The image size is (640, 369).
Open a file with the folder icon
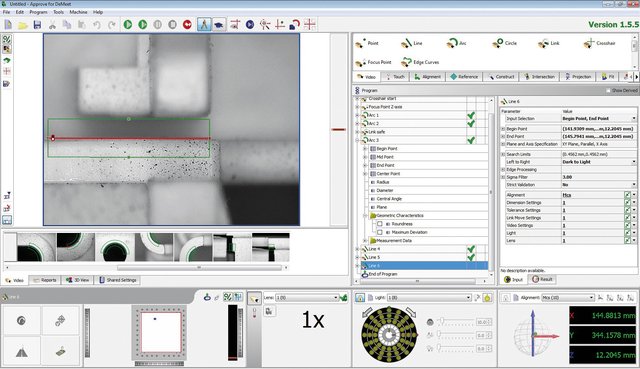tap(22, 25)
